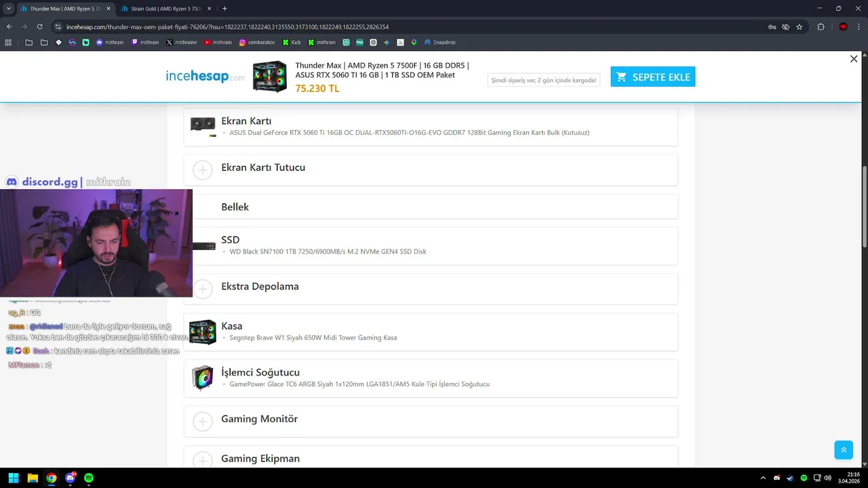
Task: Open the Bellek component row
Action: pos(431,207)
